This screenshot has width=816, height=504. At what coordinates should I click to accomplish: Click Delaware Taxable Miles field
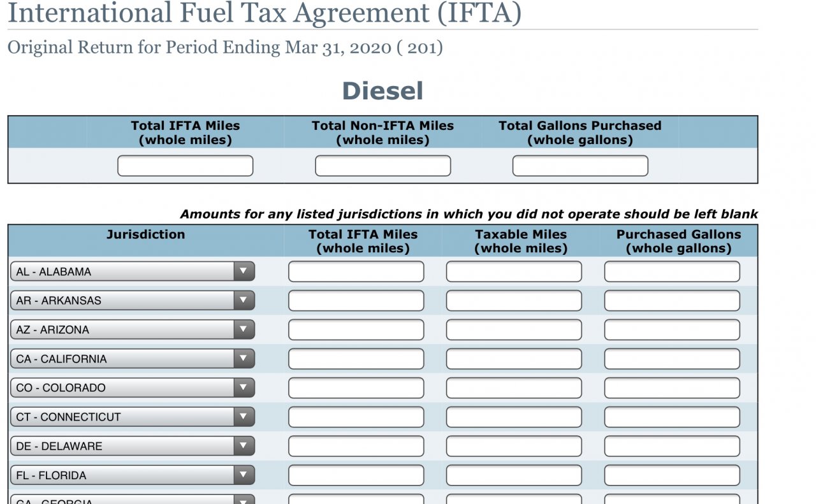(514, 446)
